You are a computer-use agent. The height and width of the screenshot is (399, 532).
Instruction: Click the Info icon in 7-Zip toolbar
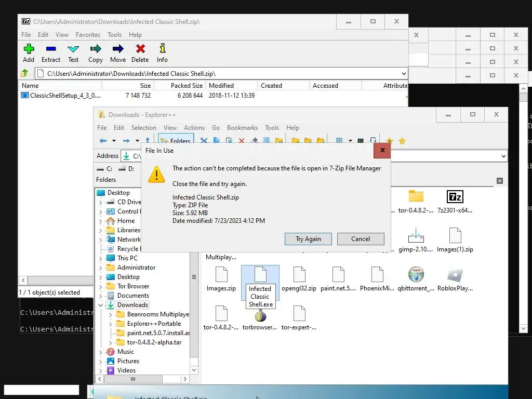(163, 48)
